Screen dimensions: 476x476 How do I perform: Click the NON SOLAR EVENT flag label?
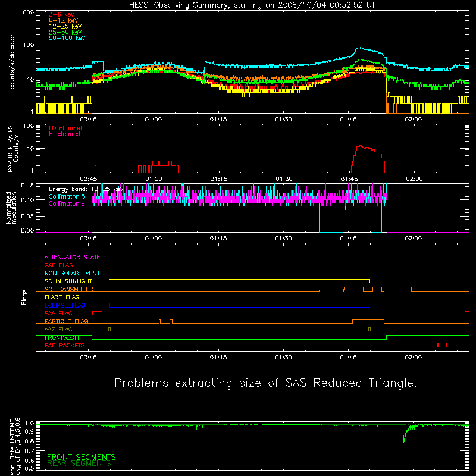(x=72, y=273)
